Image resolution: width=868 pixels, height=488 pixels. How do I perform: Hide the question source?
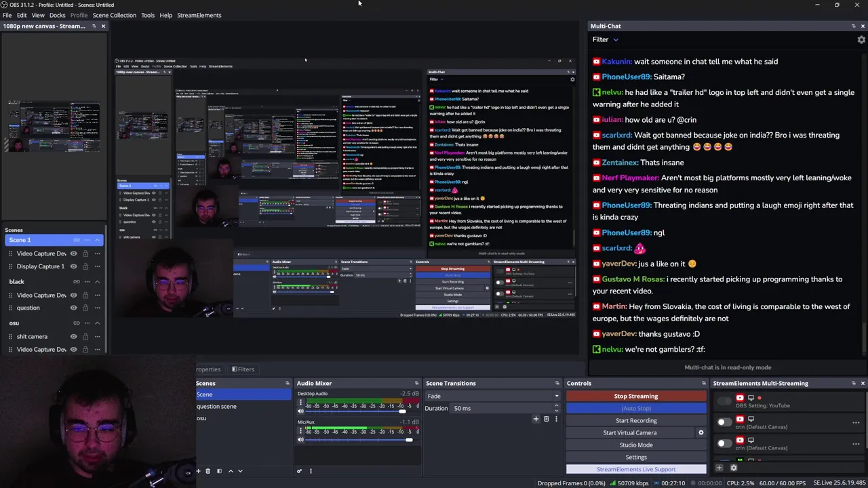click(x=74, y=308)
